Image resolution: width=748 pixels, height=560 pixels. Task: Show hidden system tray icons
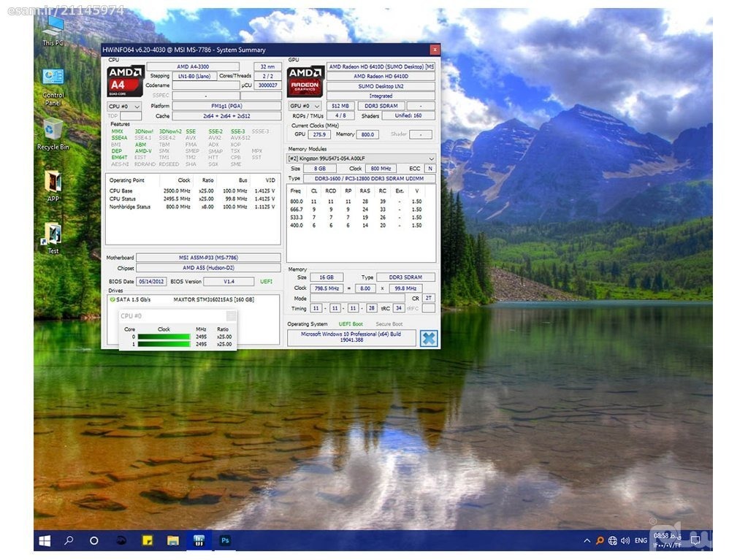[x=587, y=540]
